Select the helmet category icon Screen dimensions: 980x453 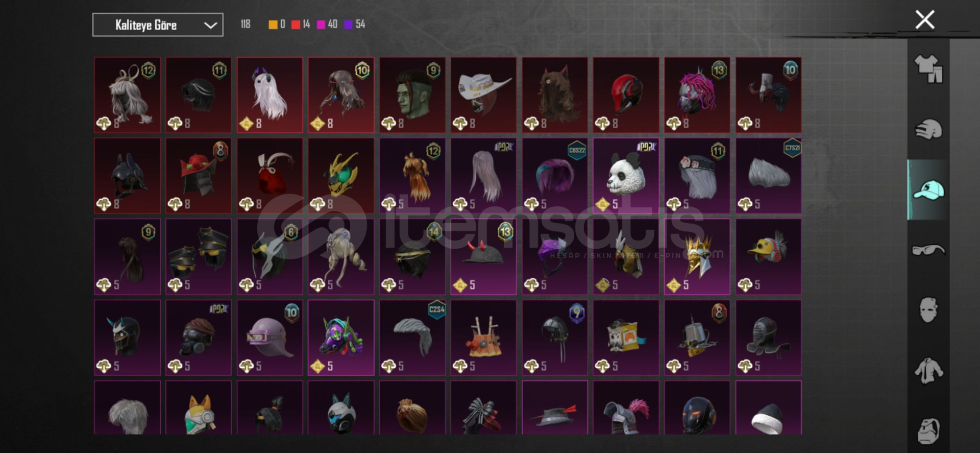point(928,129)
